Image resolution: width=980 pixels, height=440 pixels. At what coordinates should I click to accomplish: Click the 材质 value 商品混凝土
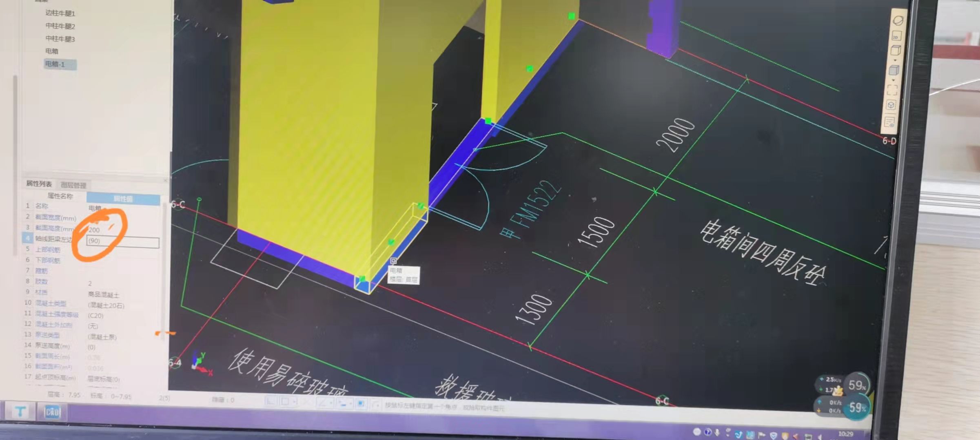click(104, 294)
